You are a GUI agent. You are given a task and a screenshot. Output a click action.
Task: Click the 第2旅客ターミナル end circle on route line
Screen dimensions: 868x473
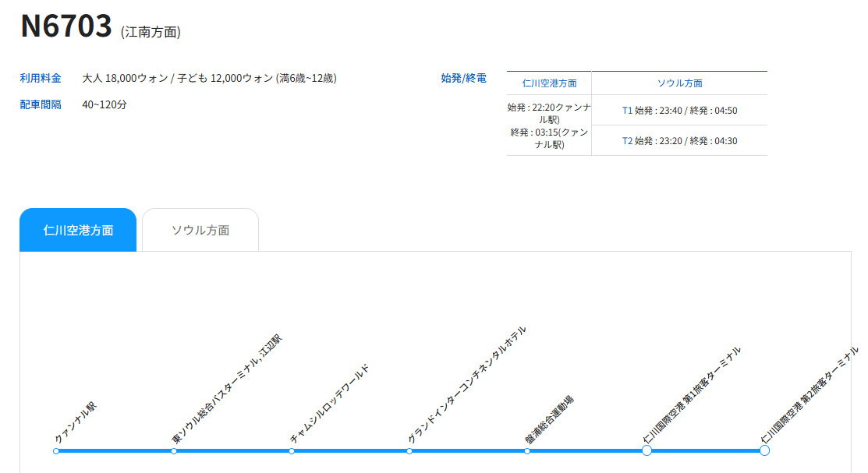click(x=764, y=450)
